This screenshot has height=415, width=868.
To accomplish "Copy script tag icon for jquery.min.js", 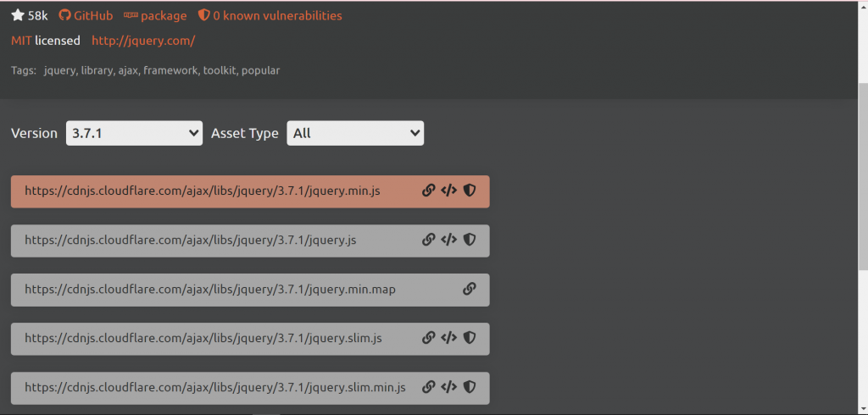I will 448,191.
